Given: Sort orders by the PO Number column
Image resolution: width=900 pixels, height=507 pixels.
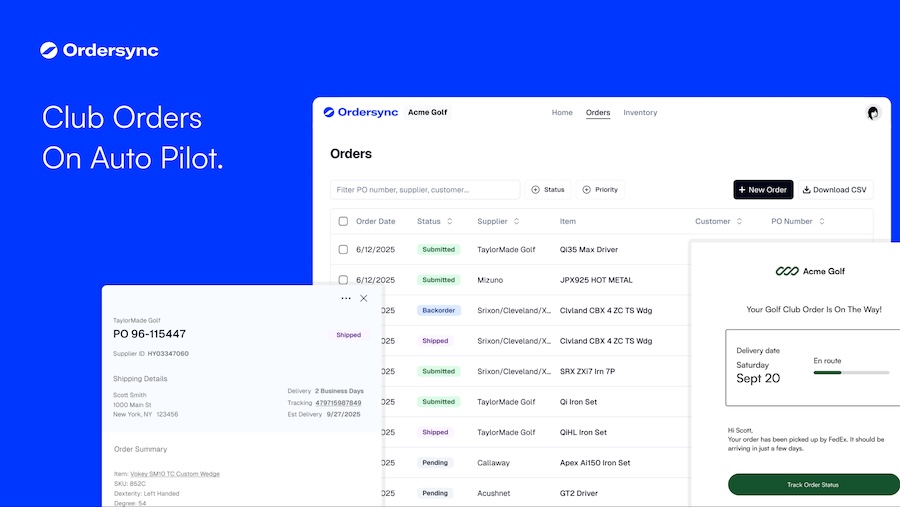Looking at the screenshot, I should pos(822,221).
